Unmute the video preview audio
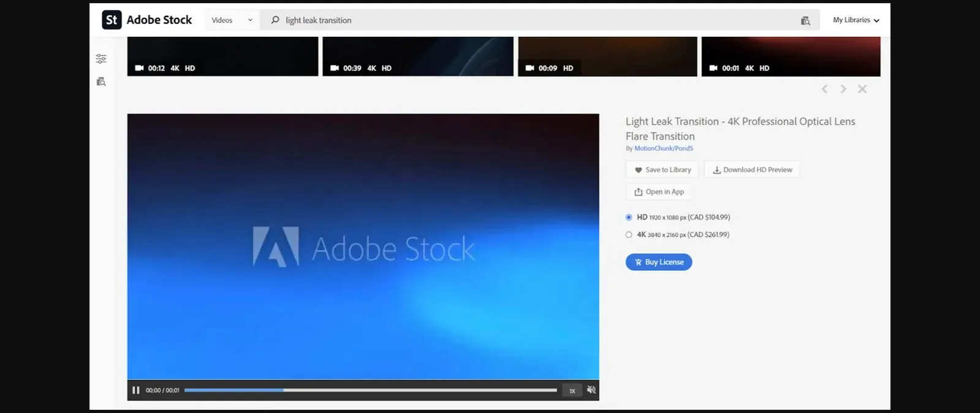 point(591,390)
